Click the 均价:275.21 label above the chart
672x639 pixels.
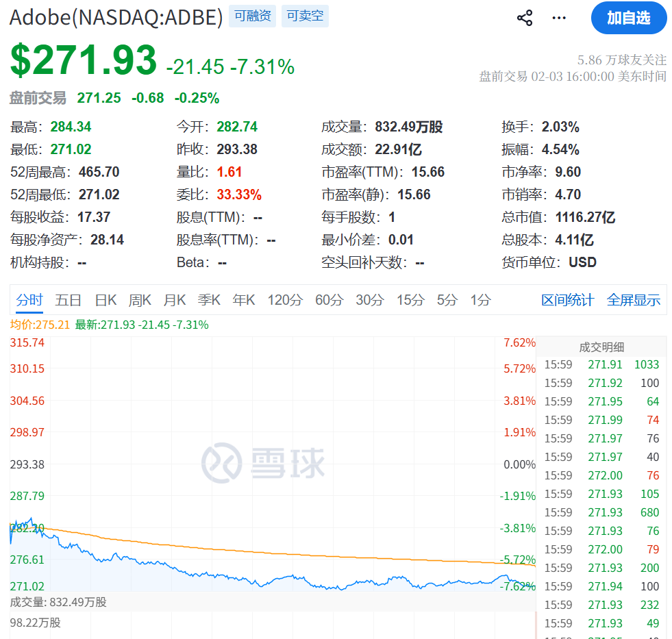[40, 325]
